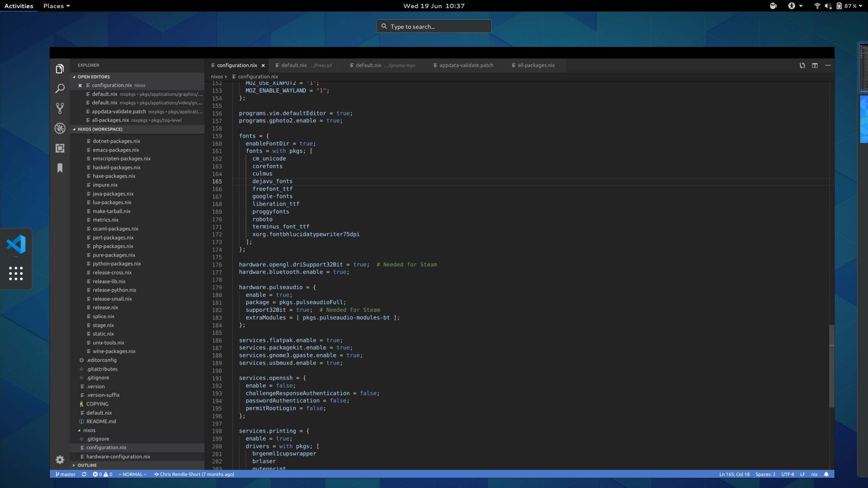Collapse the OPEN EDITORS section
Image resolution: width=868 pixels, height=488 pixels.
pos(74,77)
